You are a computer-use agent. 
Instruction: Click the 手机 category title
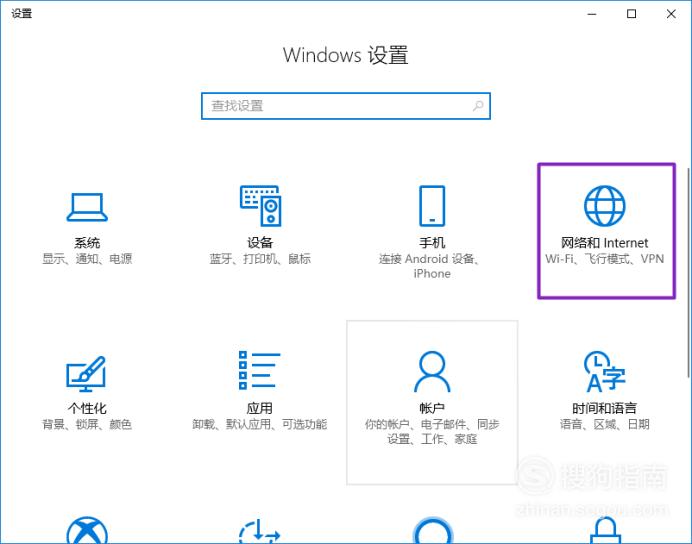tap(432, 243)
